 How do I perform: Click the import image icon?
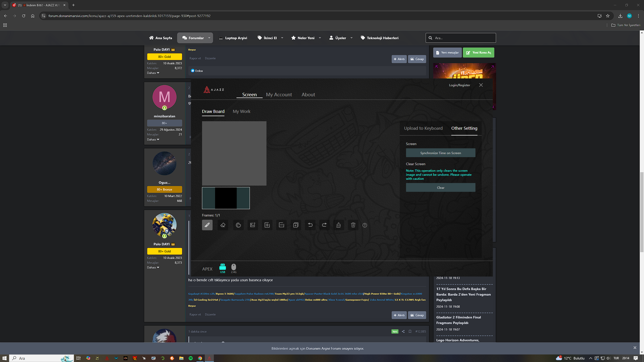[253, 225]
